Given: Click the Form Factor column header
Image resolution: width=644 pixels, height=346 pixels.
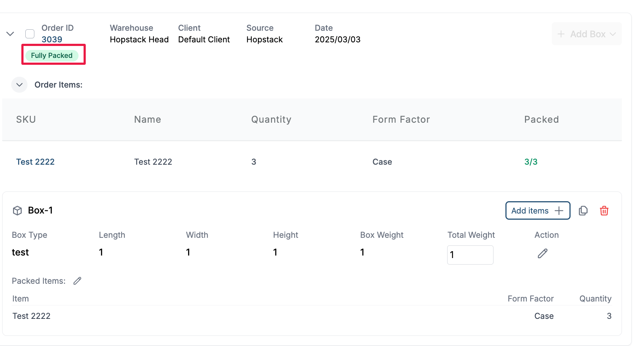Looking at the screenshot, I should pyautogui.click(x=401, y=119).
